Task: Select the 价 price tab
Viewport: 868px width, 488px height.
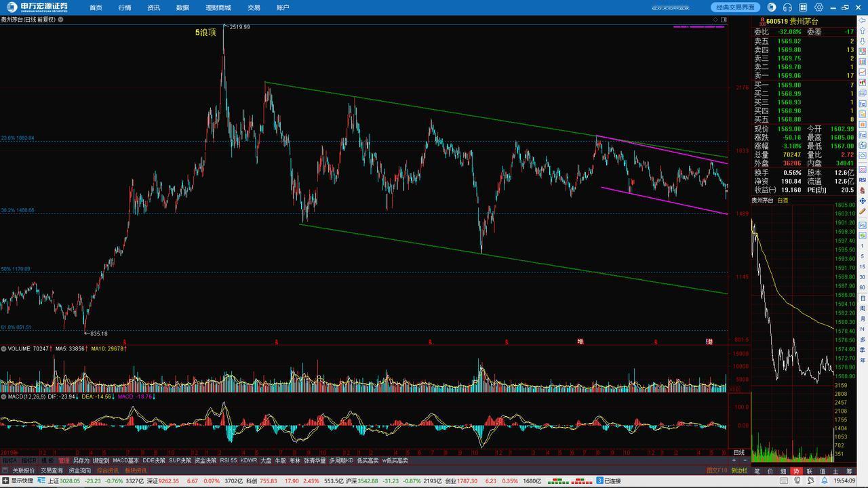Action: point(770,470)
